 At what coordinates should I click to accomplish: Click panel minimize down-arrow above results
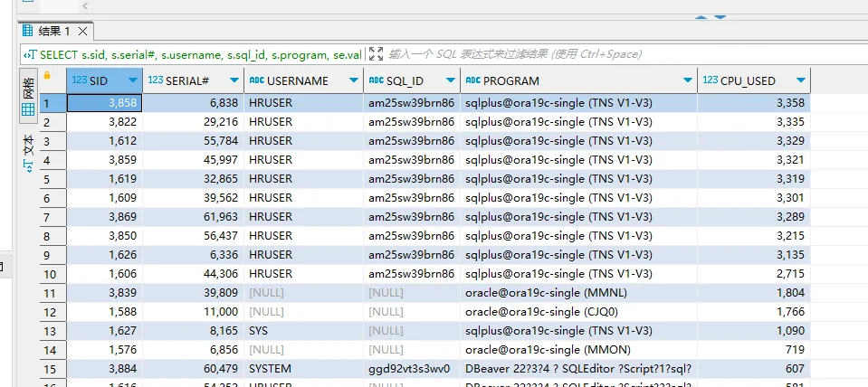720,17
